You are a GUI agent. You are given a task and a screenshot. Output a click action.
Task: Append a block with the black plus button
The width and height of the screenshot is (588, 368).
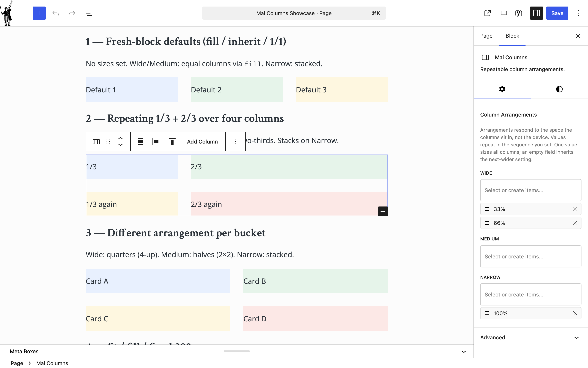click(383, 211)
